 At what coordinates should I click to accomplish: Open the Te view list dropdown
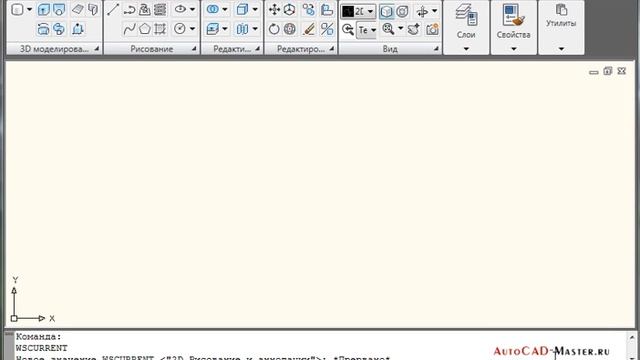click(367, 30)
